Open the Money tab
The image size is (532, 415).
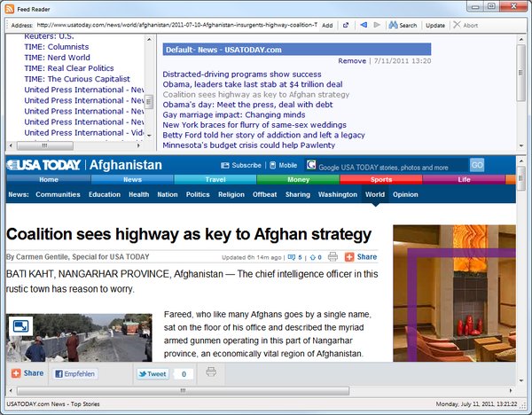click(298, 179)
